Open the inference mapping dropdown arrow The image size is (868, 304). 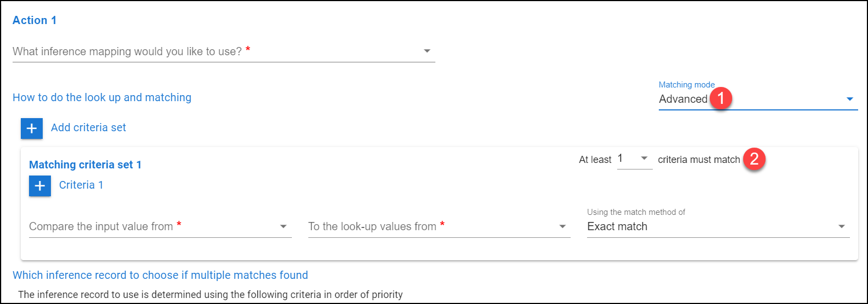pyautogui.click(x=427, y=51)
